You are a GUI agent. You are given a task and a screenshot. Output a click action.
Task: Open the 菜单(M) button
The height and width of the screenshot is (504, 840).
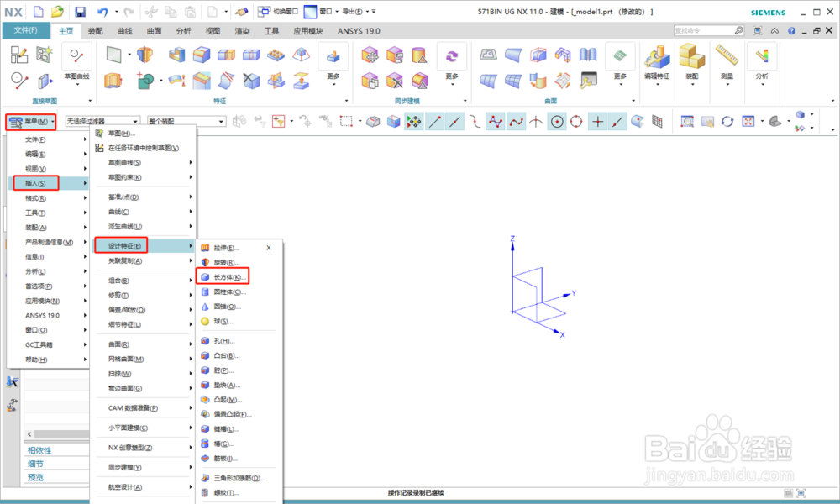click(31, 122)
